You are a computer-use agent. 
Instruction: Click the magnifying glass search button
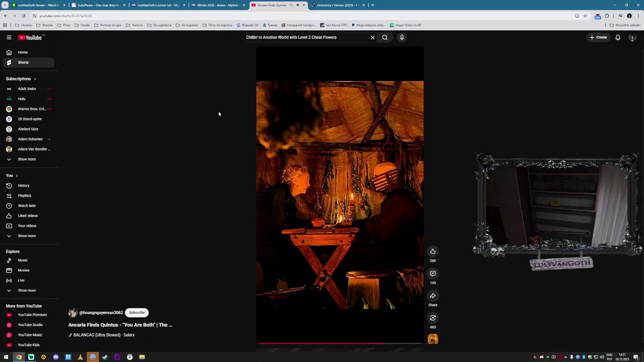pos(385,37)
